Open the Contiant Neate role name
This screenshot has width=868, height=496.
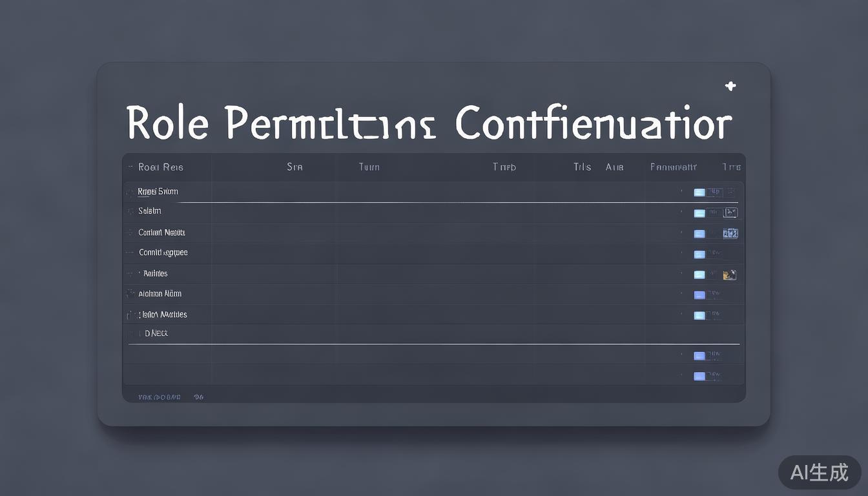[x=161, y=232]
